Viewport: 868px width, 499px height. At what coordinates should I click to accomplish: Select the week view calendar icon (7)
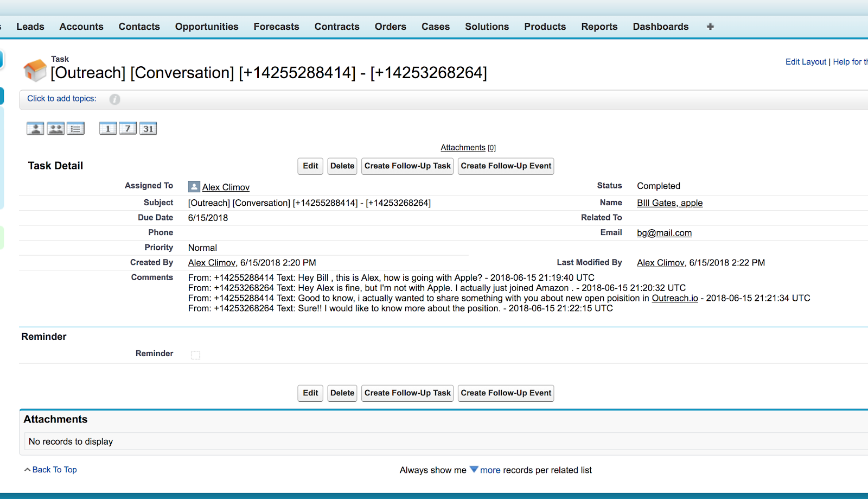[x=128, y=129]
